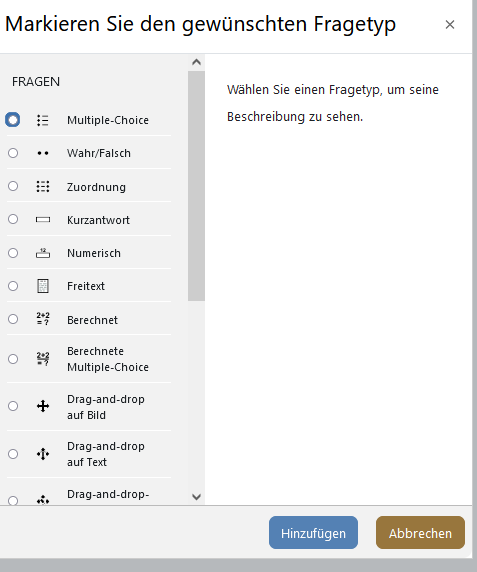Screen dimensions: 477x572
Task: Click the question type list scrollbar thumb
Action: point(196,186)
